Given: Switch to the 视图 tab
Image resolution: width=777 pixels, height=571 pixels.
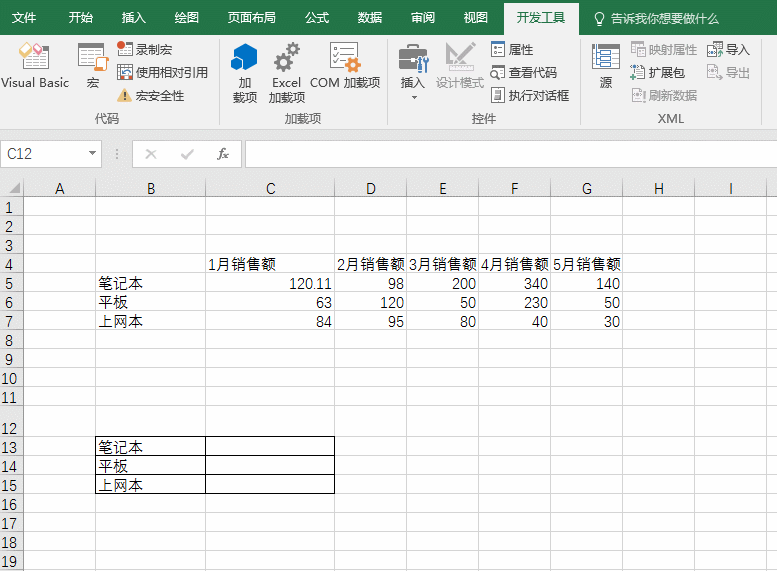Looking at the screenshot, I should pos(476,18).
